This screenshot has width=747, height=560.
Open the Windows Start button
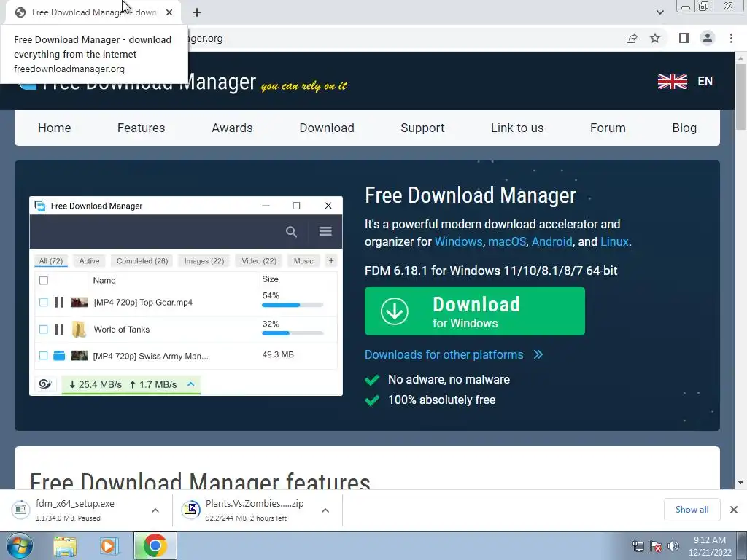click(x=20, y=545)
